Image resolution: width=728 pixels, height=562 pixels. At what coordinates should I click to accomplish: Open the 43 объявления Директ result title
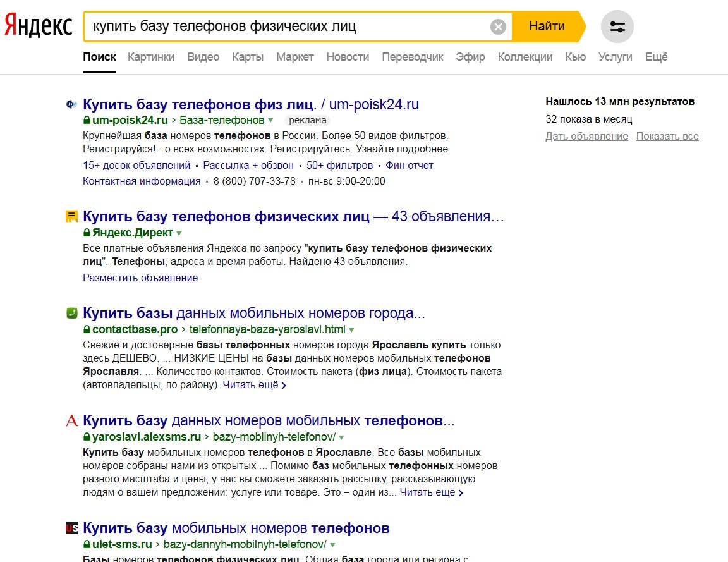click(293, 216)
